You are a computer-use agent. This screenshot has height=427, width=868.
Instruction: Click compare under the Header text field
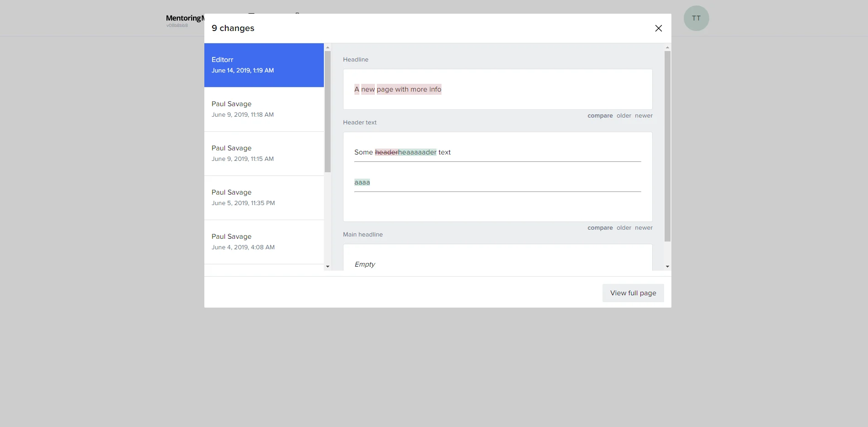pyautogui.click(x=600, y=228)
